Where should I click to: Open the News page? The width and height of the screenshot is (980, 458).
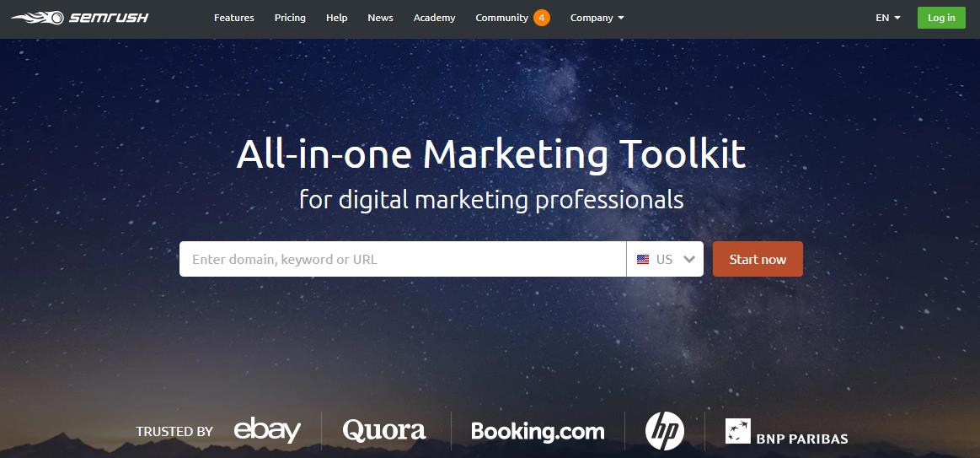380,18
